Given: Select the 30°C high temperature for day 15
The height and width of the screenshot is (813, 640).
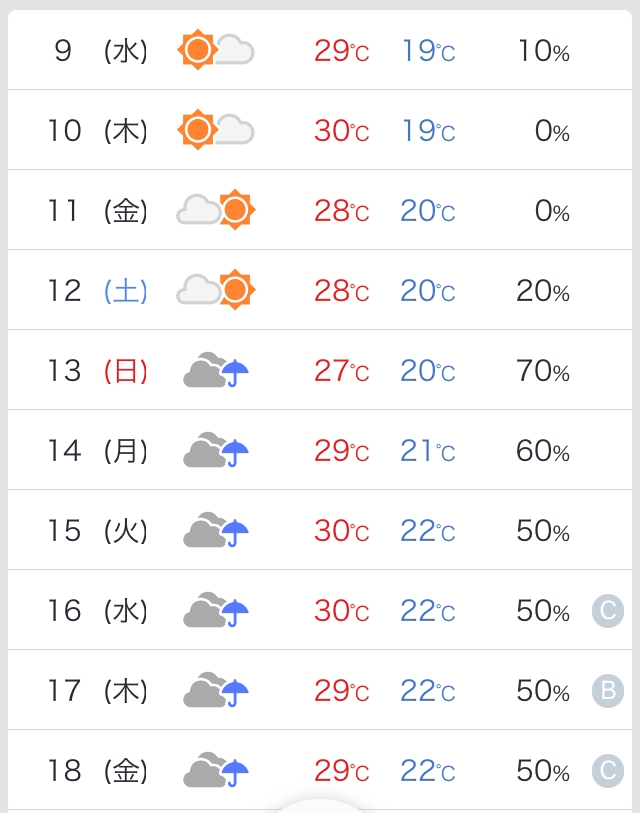Looking at the screenshot, I should [x=341, y=531].
